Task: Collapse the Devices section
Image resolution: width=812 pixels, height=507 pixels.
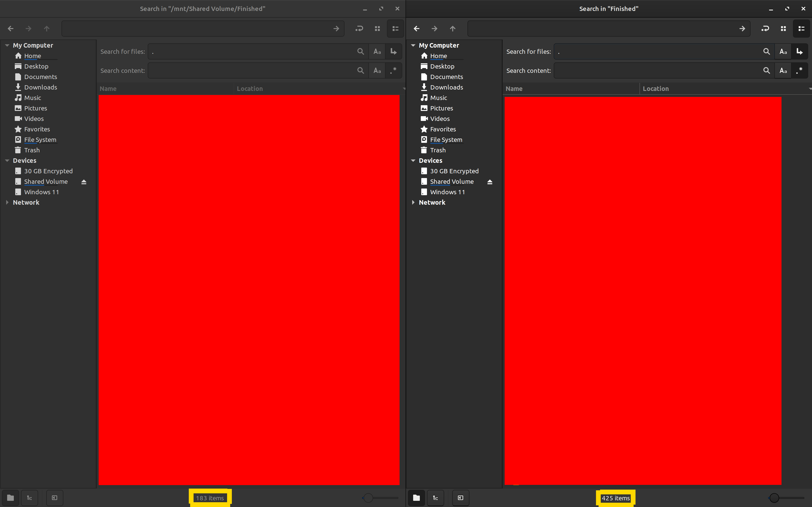Action: pyautogui.click(x=7, y=161)
